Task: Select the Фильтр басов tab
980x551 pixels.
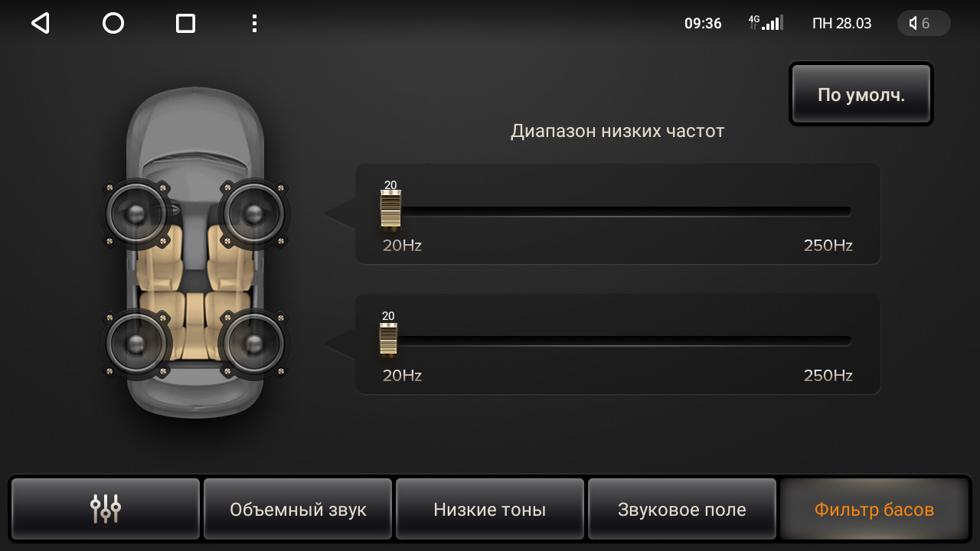Action: click(x=874, y=509)
